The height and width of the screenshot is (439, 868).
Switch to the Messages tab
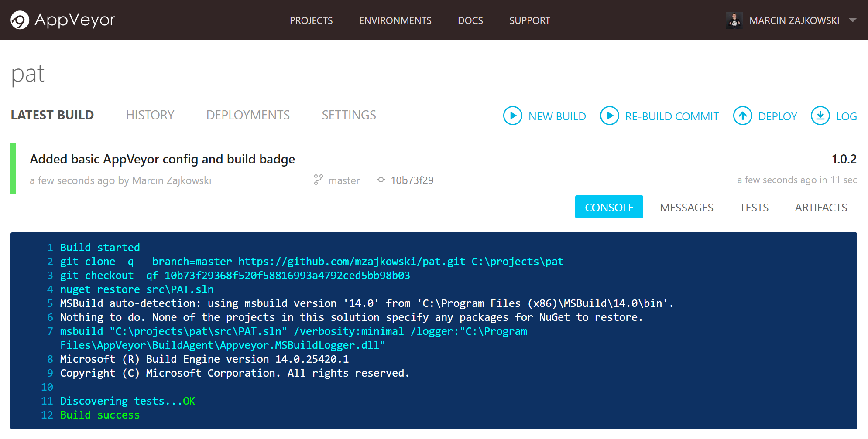(686, 208)
